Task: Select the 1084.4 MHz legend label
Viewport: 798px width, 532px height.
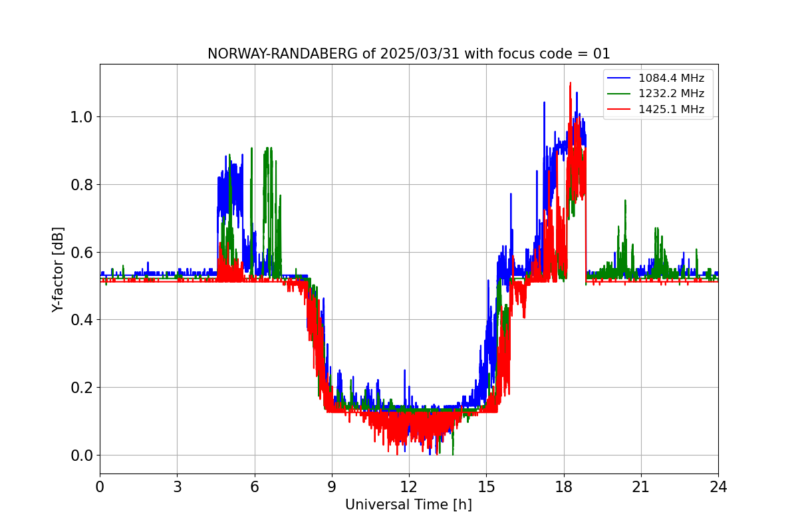Action: 671,78
